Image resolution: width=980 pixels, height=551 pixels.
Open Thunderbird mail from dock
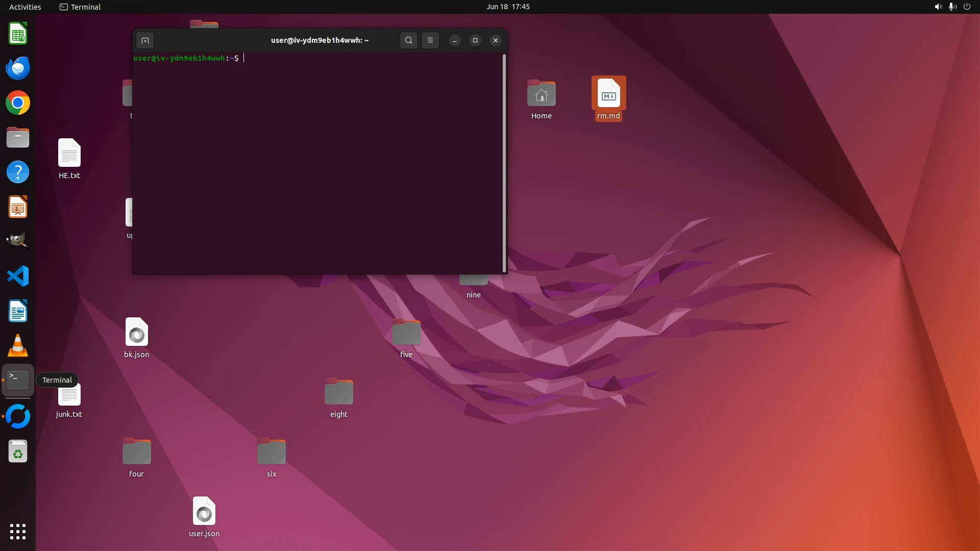coord(18,68)
